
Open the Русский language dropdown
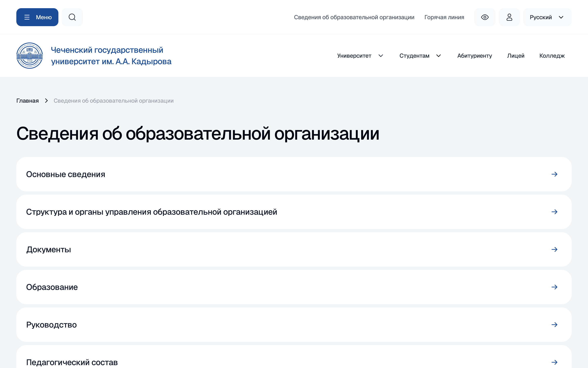(547, 17)
